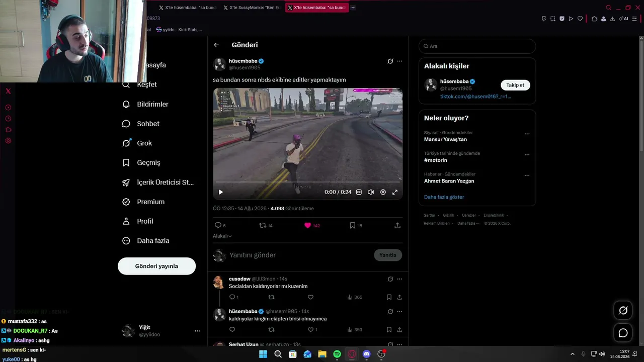Open video settings gear
This screenshot has height=362, width=644.
click(383, 192)
